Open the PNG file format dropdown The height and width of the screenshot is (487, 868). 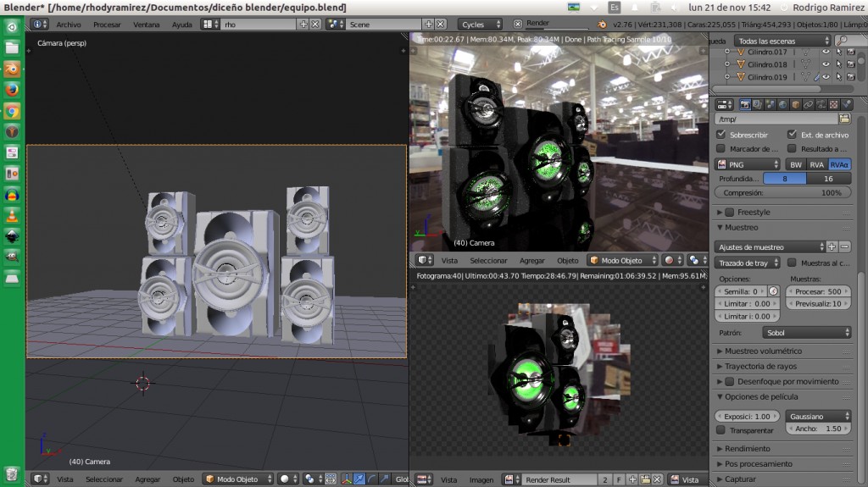click(747, 164)
